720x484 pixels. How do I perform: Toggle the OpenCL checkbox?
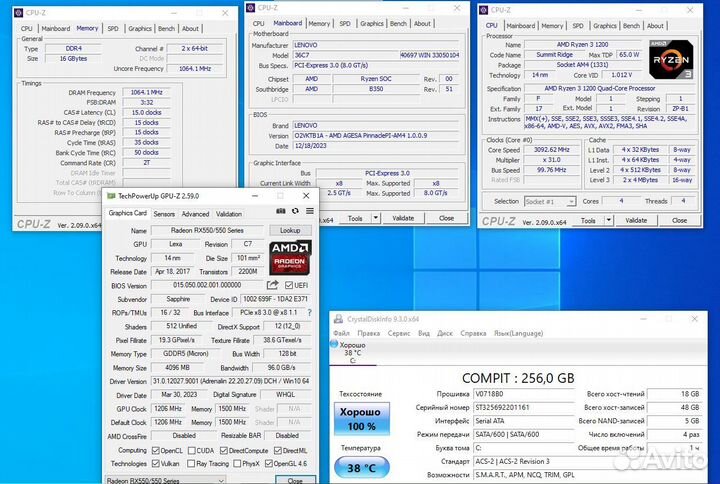156,450
